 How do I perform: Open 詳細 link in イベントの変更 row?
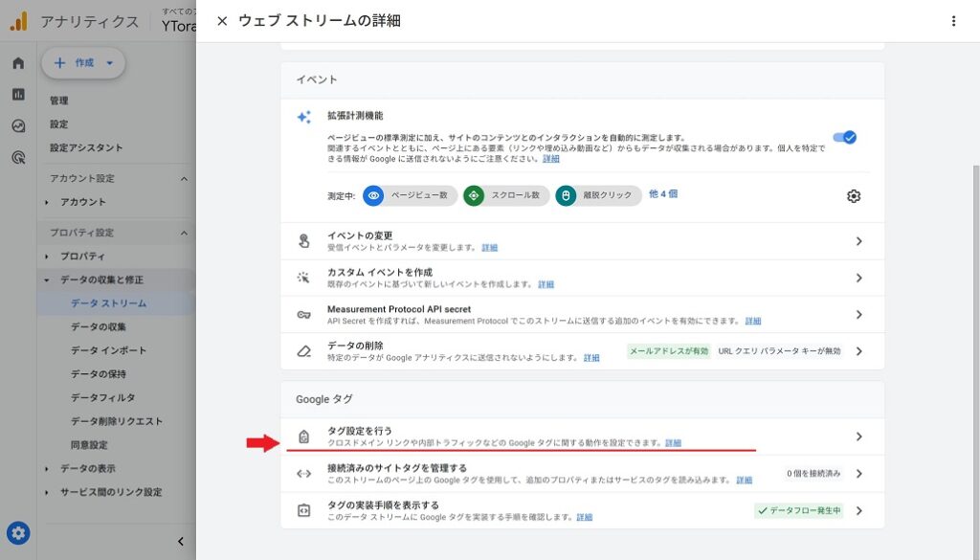point(489,248)
